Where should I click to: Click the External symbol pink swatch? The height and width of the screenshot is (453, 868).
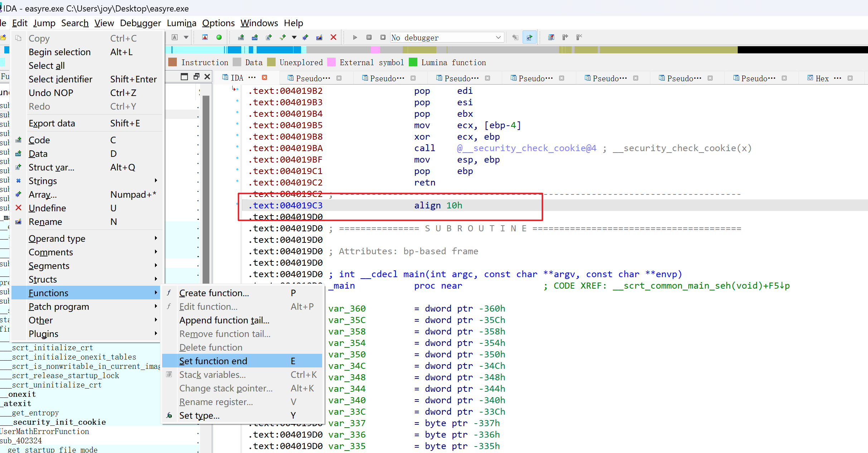[x=331, y=62]
